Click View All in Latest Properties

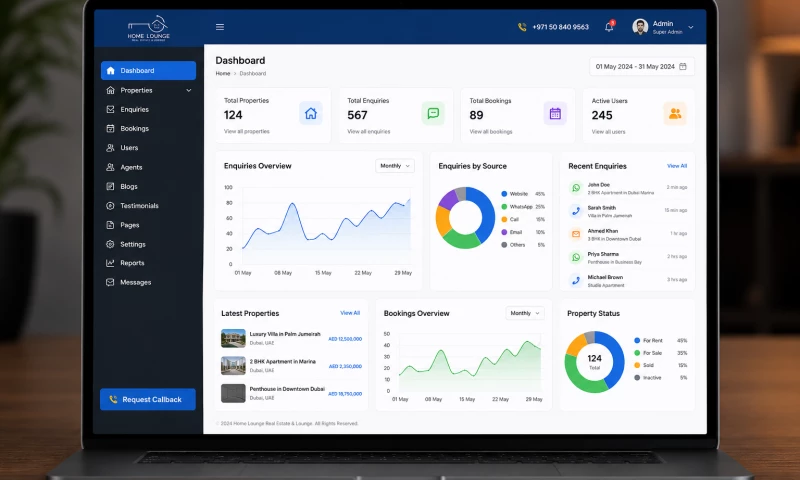coord(350,313)
